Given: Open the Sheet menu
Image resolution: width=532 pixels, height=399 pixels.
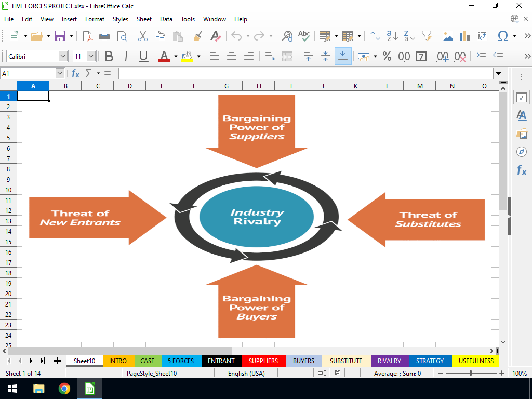Looking at the screenshot, I should pos(144,19).
